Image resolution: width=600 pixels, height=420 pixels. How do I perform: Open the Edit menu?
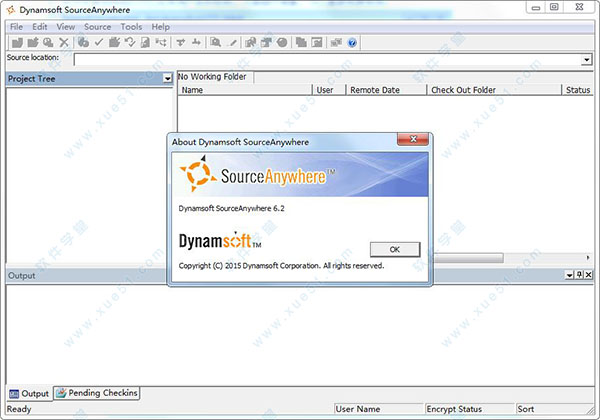coord(40,27)
